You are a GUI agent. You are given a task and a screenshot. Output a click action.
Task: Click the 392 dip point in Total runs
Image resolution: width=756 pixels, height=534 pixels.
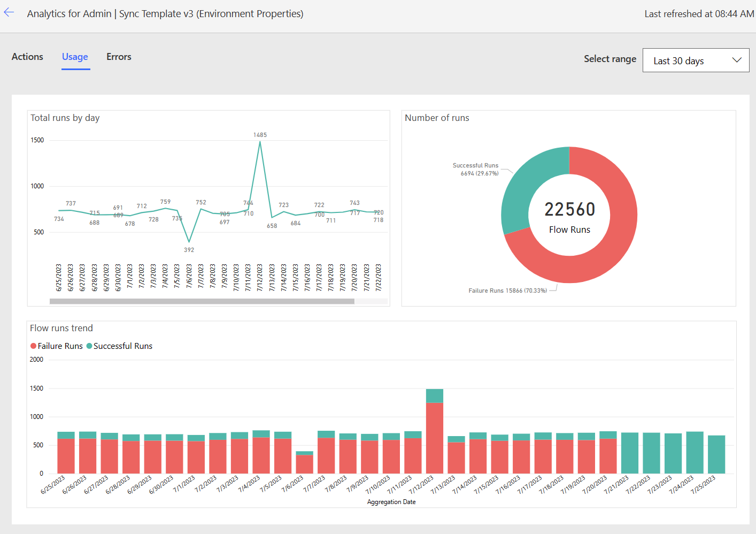click(189, 241)
